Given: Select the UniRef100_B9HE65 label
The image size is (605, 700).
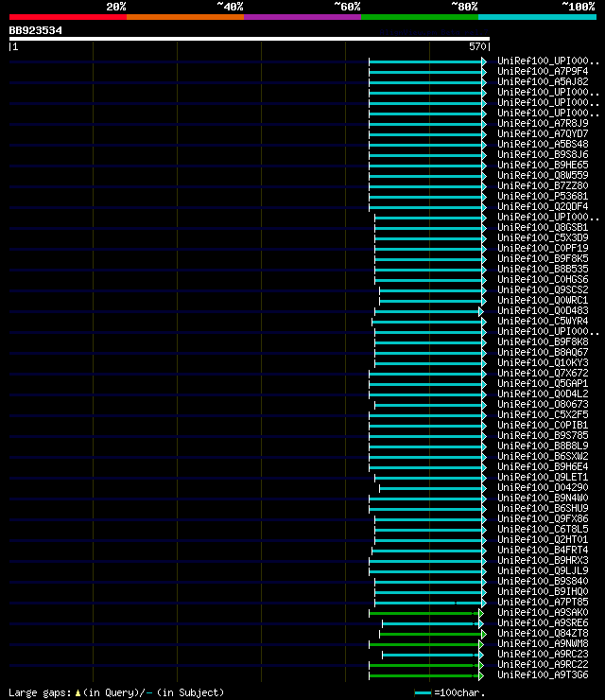Looking at the screenshot, I should point(543,166).
